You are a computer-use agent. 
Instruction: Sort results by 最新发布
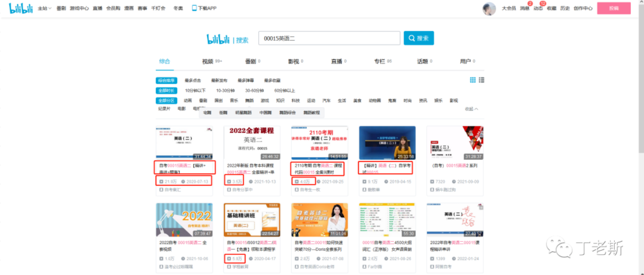(x=219, y=81)
